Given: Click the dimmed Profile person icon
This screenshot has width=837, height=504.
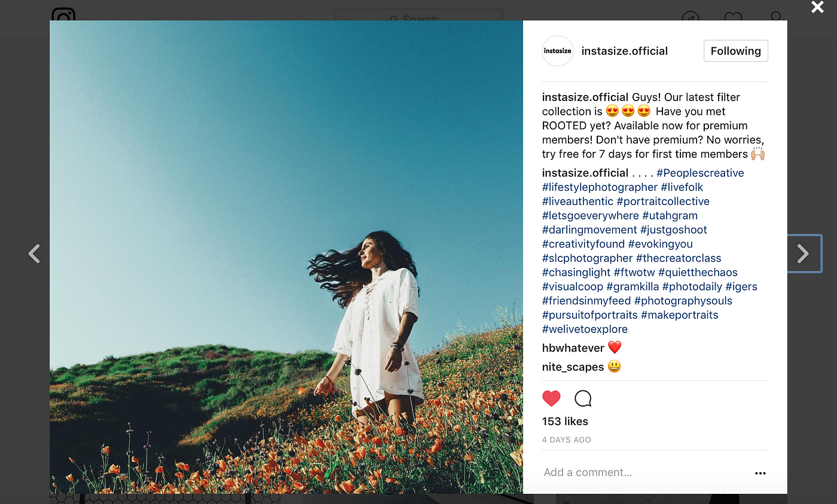Looking at the screenshot, I should (776, 16).
